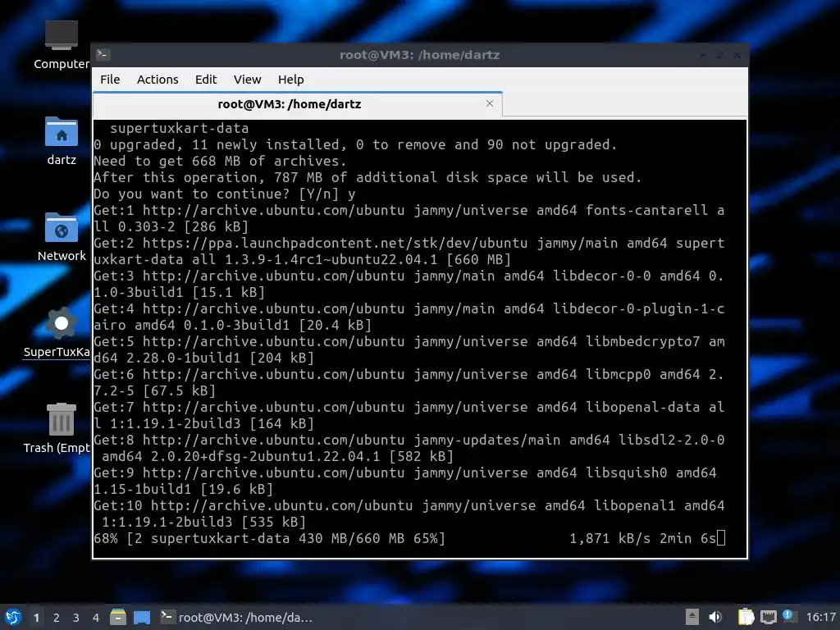Open the Lubuntu start menu
840x630 pixels.
click(13, 617)
